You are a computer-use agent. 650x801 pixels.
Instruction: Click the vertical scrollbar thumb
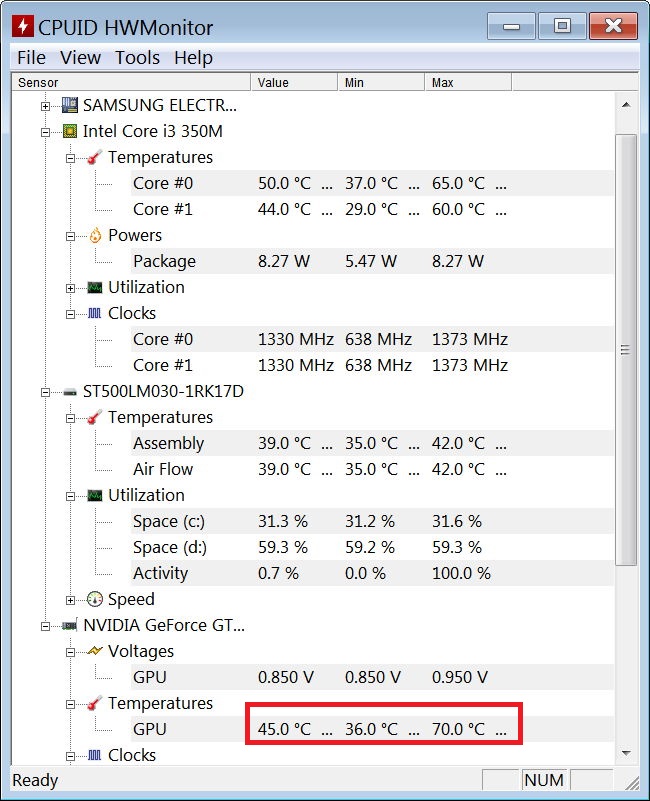tap(626, 350)
